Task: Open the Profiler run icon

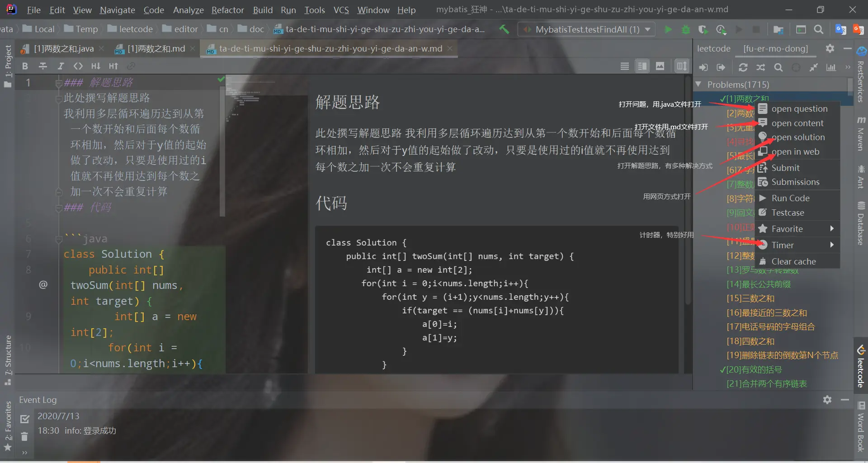Action: [x=721, y=29]
